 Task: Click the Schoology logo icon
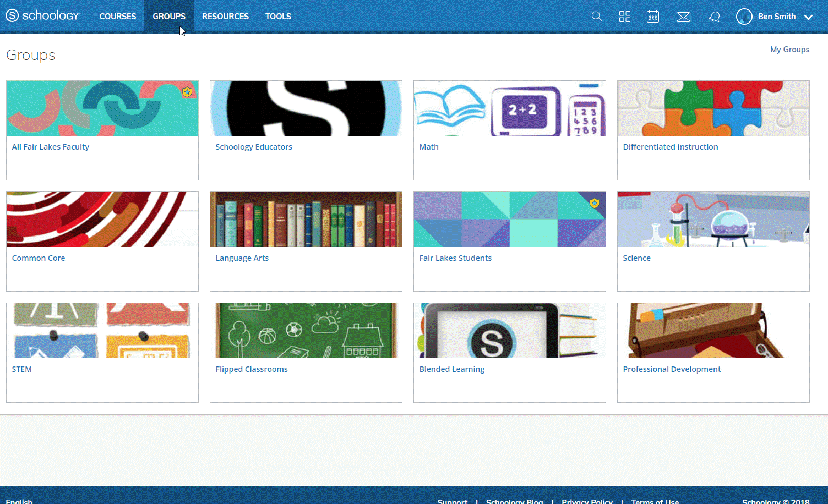(x=12, y=16)
